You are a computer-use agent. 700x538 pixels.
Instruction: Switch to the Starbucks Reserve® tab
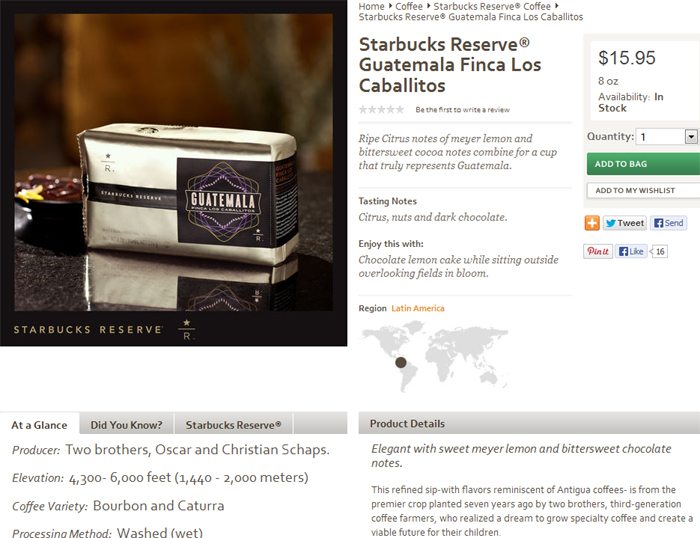click(x=233, y=425)
